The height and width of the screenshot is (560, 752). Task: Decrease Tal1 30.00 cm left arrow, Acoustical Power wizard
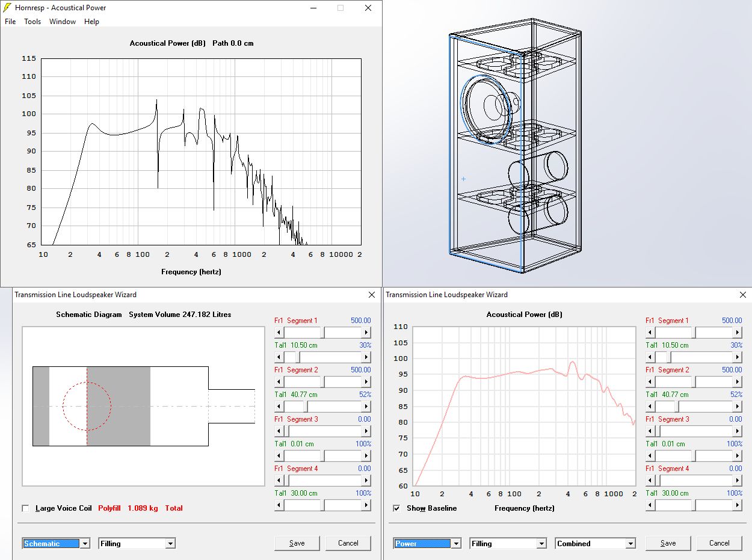pos(650,505)
